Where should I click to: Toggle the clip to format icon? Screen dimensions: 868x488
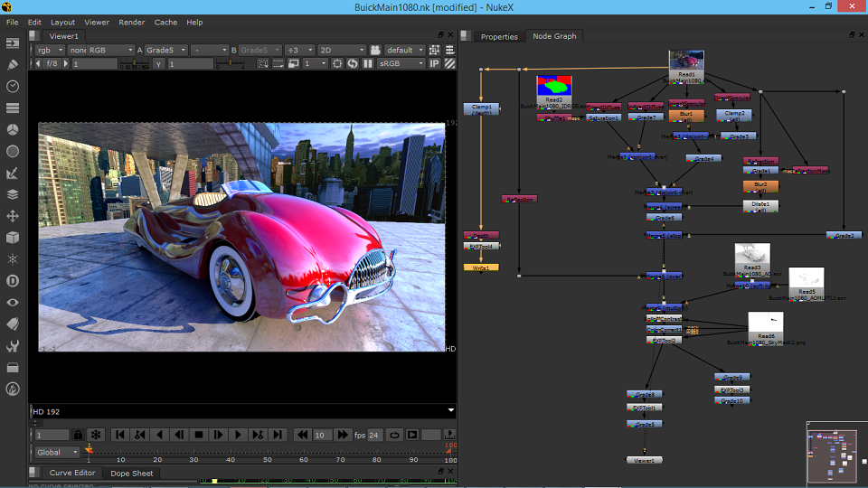pyautogui.click(x=263, y=63)
